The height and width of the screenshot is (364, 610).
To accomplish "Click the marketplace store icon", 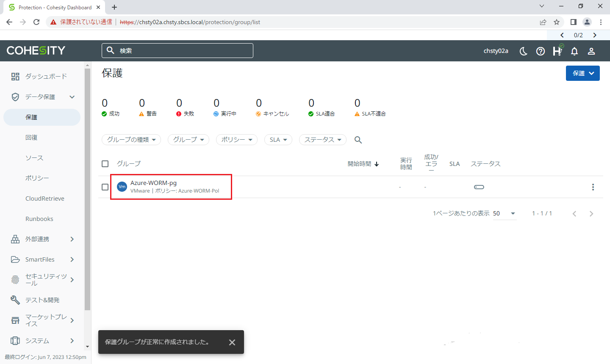I will [15, 320].
